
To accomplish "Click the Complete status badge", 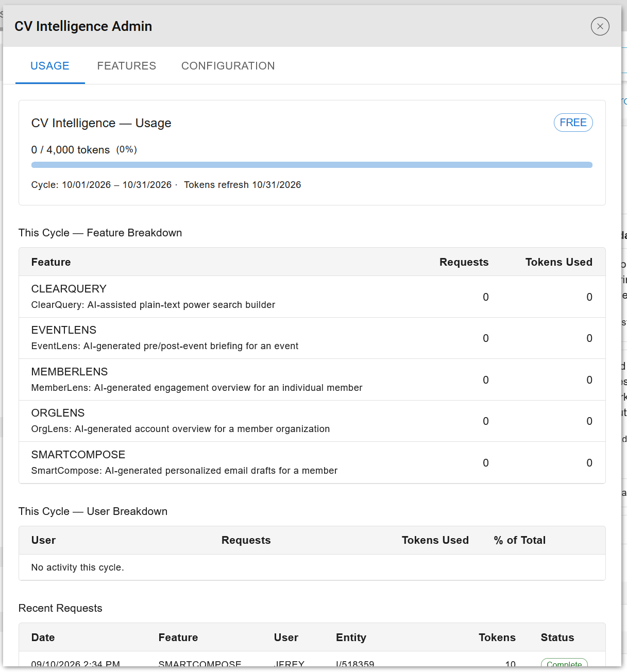I will click(564, 663).
